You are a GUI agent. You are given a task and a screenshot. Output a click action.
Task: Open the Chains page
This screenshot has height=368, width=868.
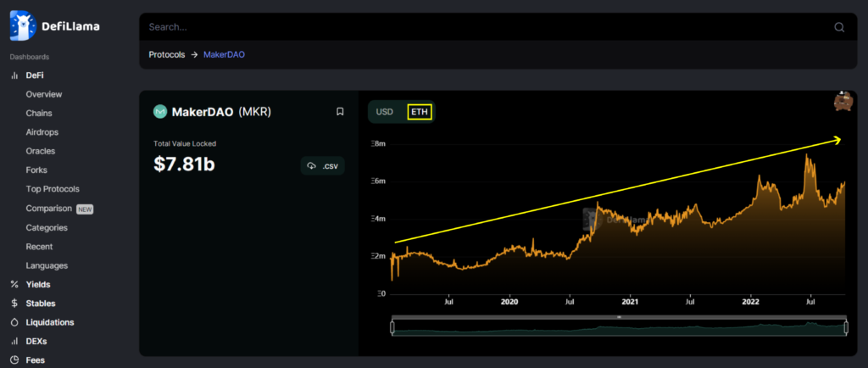click(x=38, y=114)
